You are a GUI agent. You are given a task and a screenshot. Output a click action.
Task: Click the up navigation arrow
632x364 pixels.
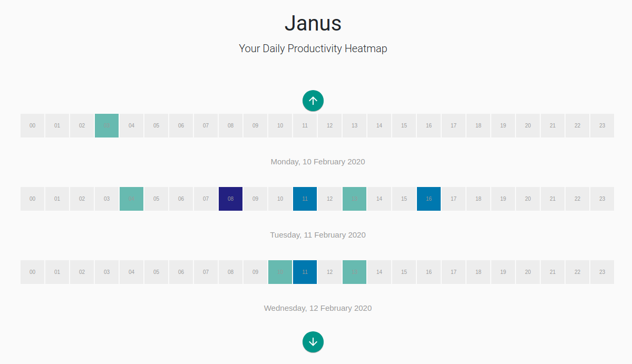tap(313, 101)
